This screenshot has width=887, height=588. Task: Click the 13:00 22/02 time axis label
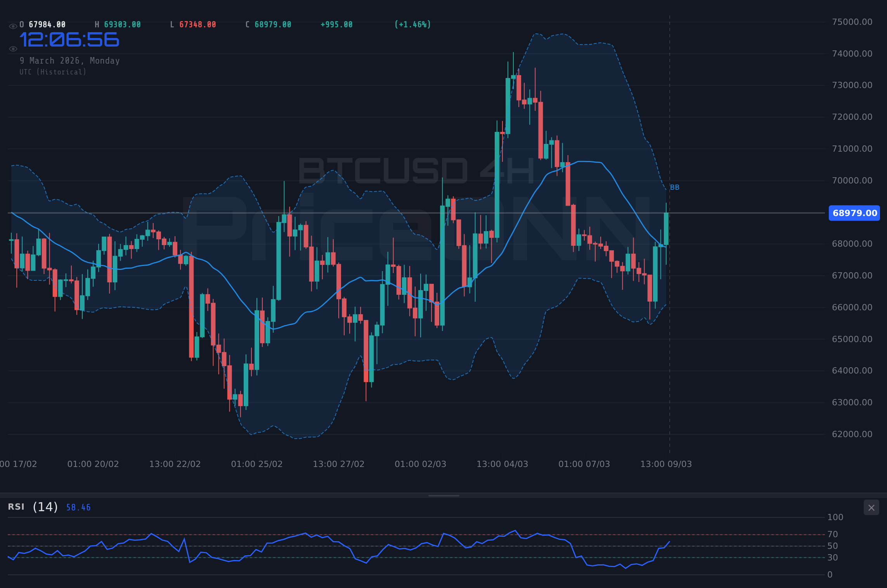(x=175, y=464)
